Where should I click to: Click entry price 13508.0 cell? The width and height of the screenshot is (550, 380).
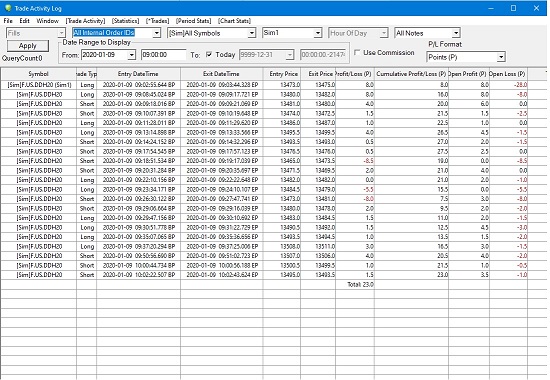click(x=282, y=246)
